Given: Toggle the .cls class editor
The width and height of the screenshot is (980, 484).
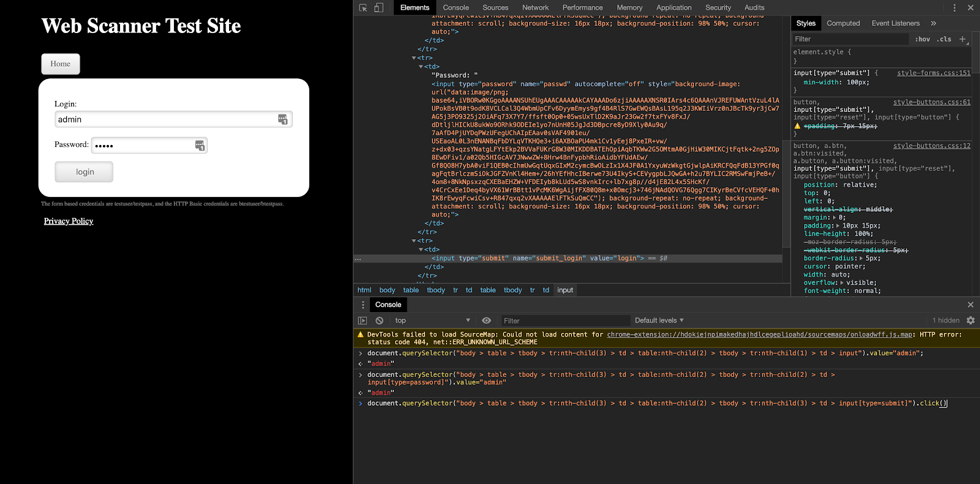Looking at the screenshot, I should click(x=944, y=39).
